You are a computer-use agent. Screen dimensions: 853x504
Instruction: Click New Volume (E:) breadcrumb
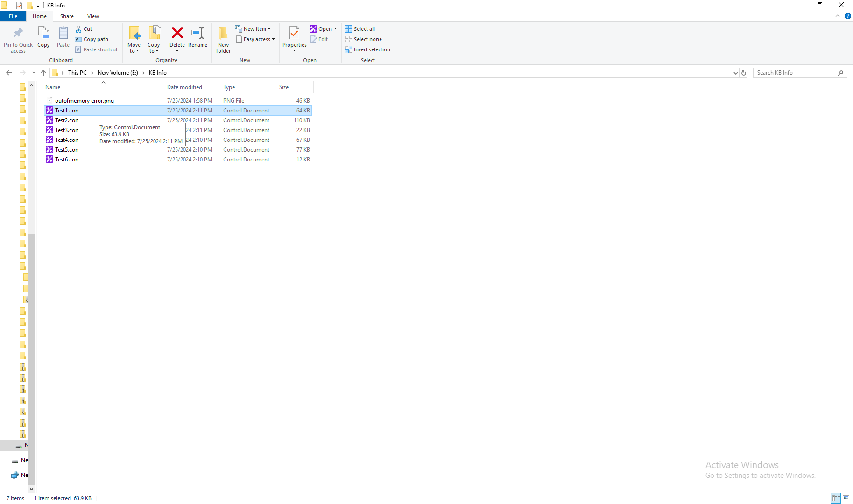point(118,73)
